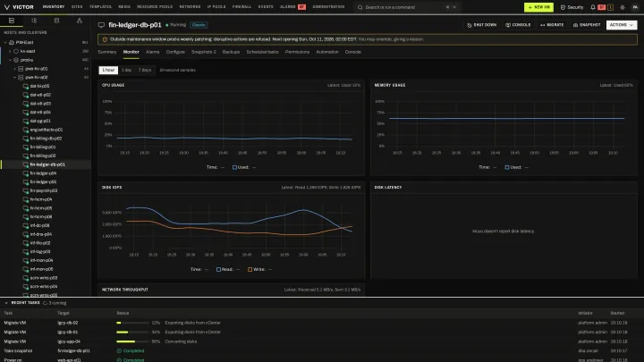Click the VM icon of inf-dc-p08

(x=25, y=225)
